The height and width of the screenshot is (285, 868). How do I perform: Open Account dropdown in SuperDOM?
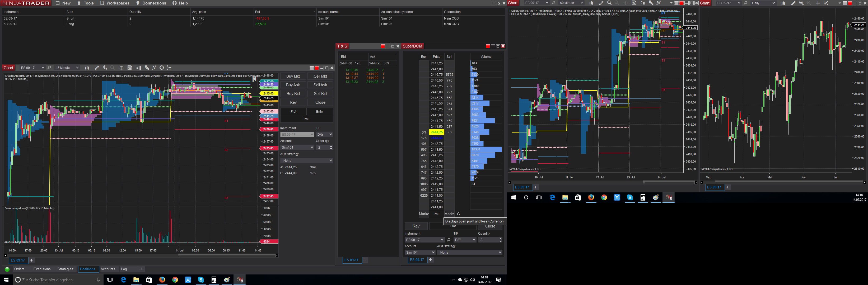coord(420,252)
